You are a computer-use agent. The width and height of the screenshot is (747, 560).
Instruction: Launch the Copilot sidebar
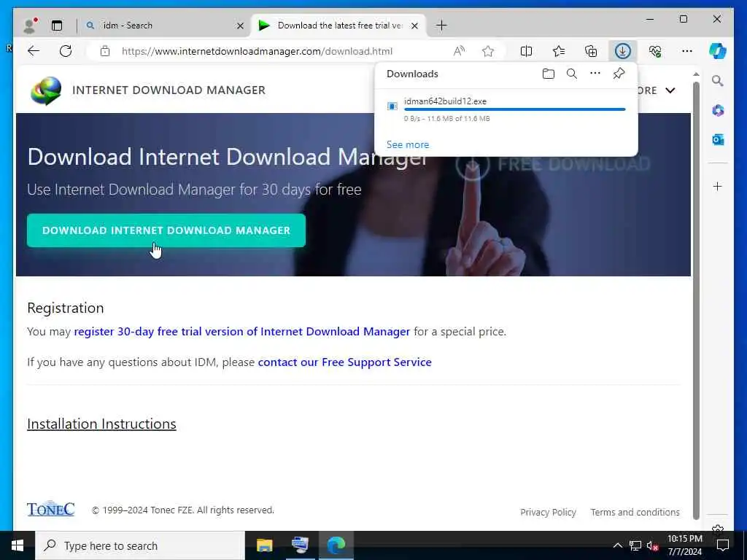coord(718,51)
